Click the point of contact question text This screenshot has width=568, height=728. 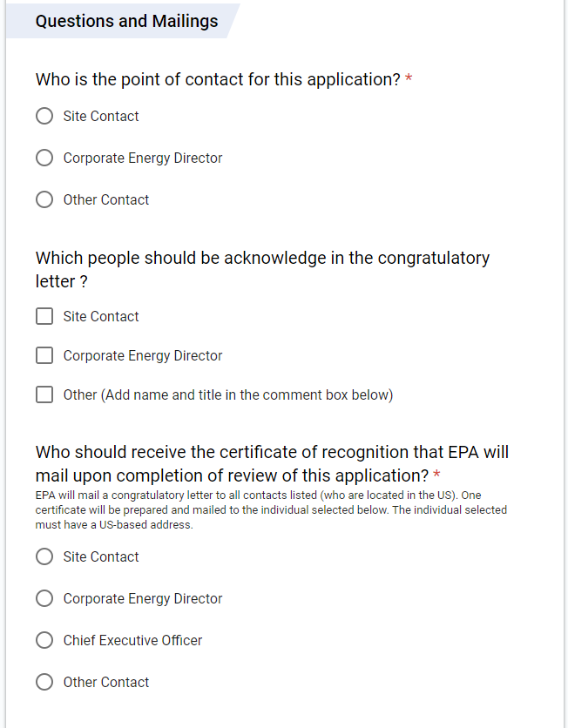pos(218,80)
